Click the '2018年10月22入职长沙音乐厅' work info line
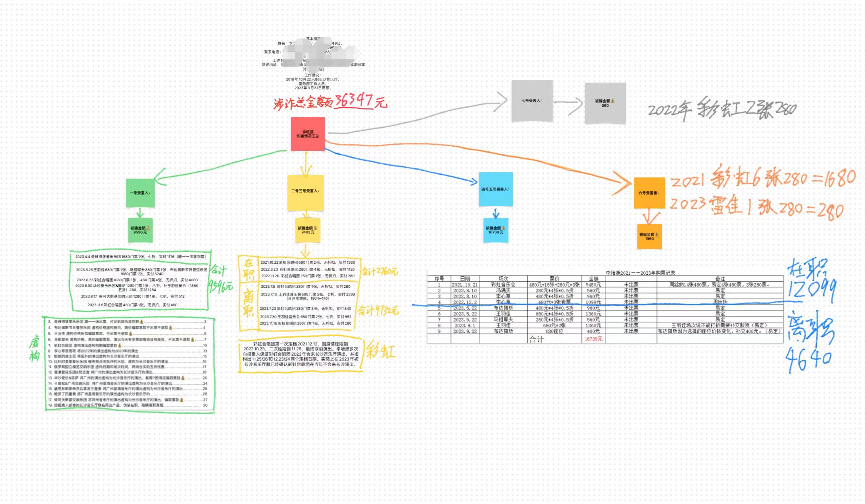Screen dimensions: 865x504 tap(312, 79)
